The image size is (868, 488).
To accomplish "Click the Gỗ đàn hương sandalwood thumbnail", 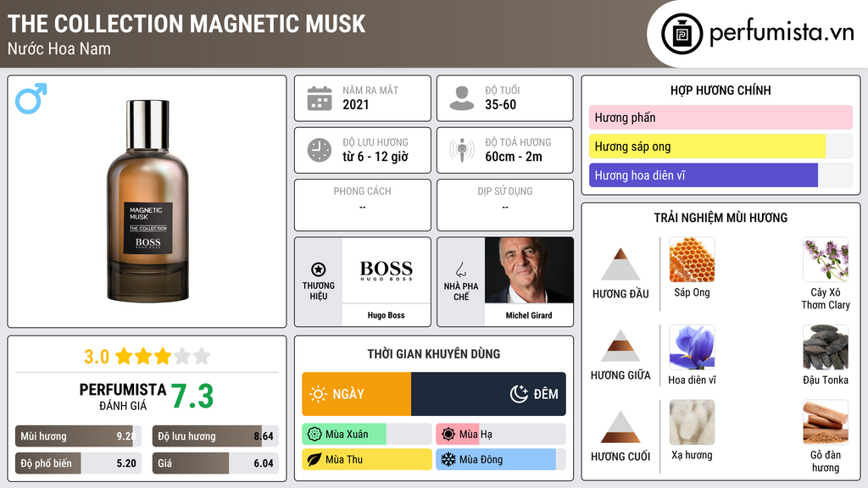I will (826, 423).
